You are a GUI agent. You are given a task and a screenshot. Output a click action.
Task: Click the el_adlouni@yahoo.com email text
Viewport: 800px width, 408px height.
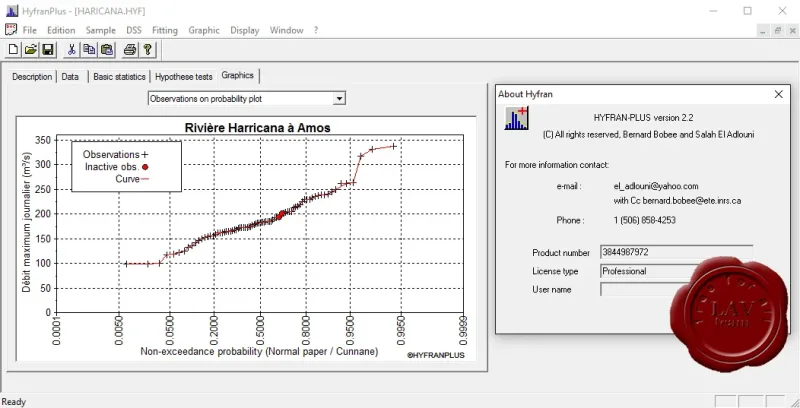656,186
